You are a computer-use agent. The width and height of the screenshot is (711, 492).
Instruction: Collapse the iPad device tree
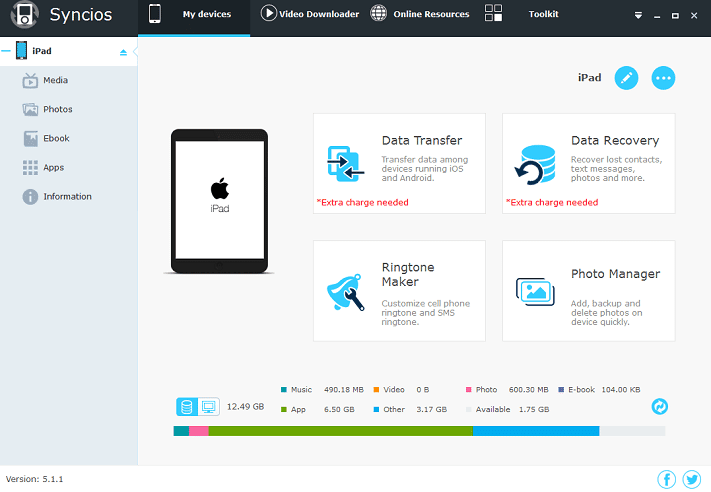click(x=6, y=51)
